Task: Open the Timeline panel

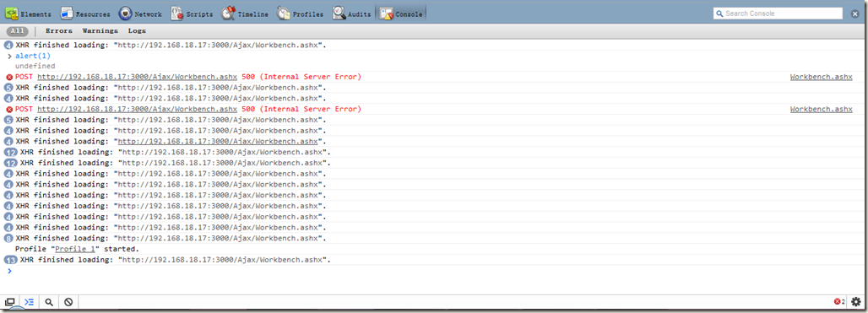Action: click(245, 13)
